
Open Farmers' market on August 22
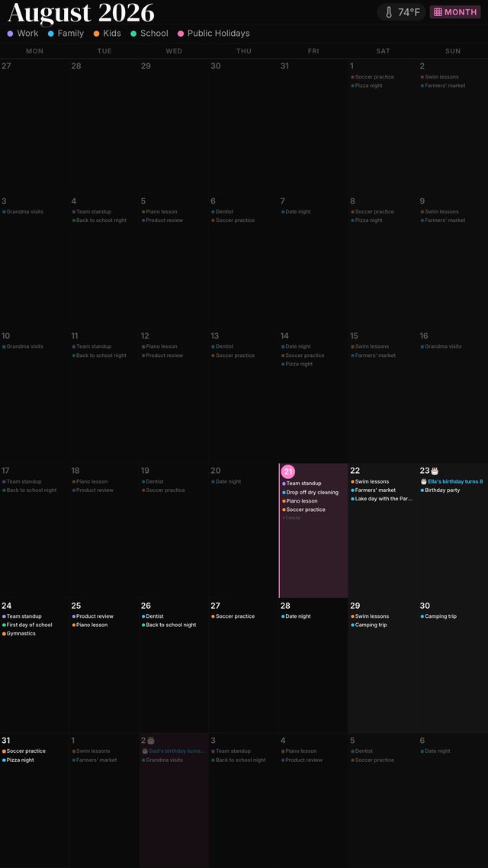click(x=374, y=490)
